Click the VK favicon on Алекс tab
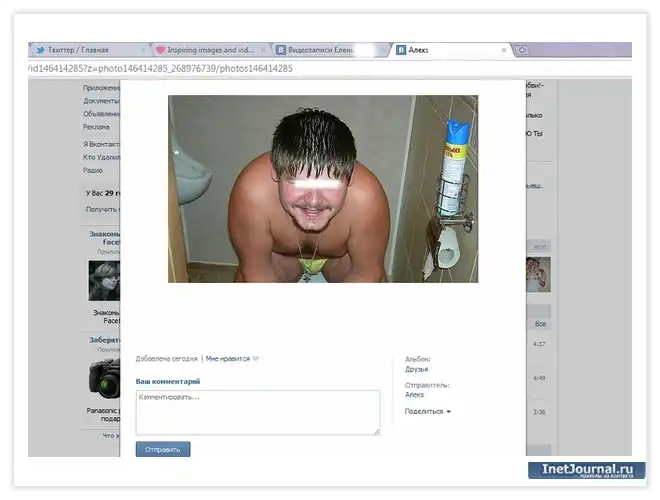Viewport: 660px width, 500px height. click(x=400, y=49)
